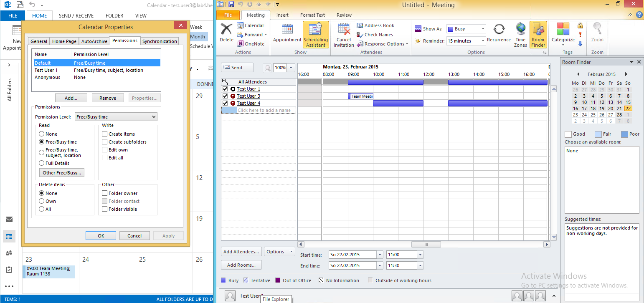Expand the Options button dropdown
The width and height of the screenshot is (644, 303).
point(291,252)
